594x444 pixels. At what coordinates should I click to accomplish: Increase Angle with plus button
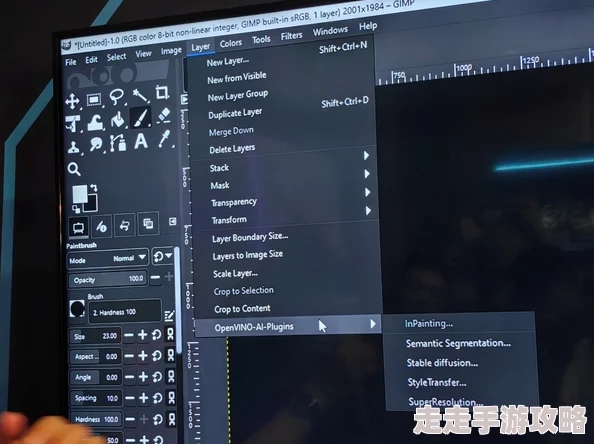pos(143,377)
